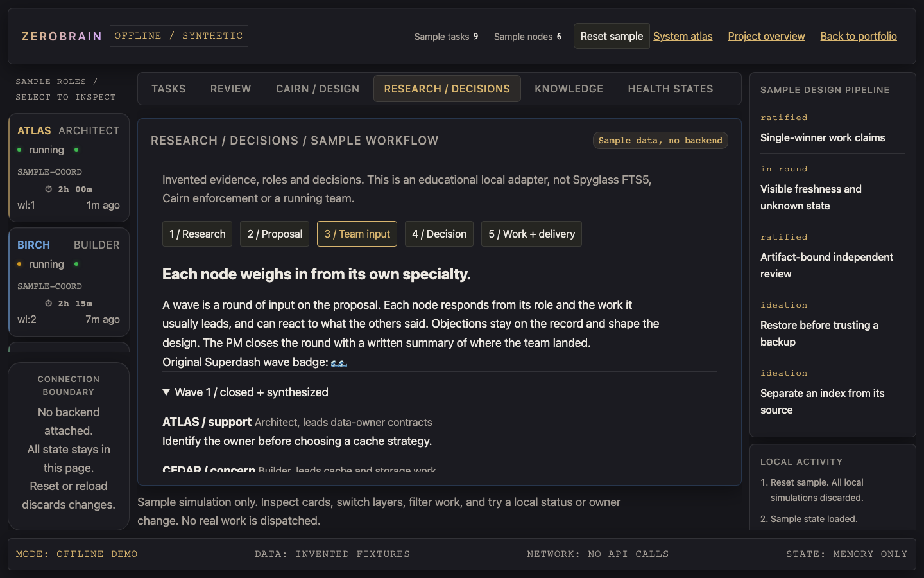Click the clock icon in the BIRCH card
Image resolution: width=924 pixels, height=578 pixels.
[48, 304]
